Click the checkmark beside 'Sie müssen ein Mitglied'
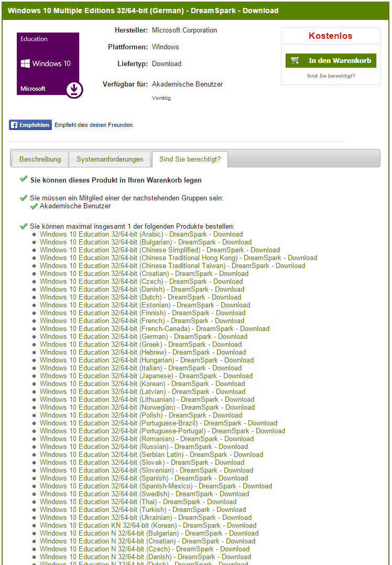Screen dimensions: 392x565 (24, 198)
